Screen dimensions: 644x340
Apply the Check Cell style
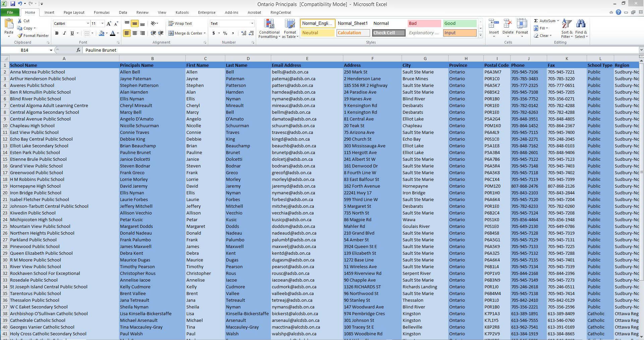(x=389, y=33)
